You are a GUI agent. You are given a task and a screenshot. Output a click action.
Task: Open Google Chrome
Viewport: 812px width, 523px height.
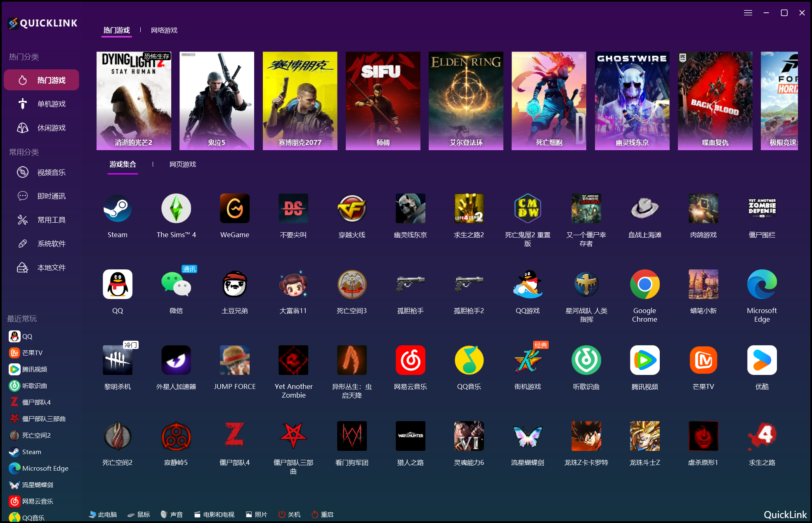(644, 285)
